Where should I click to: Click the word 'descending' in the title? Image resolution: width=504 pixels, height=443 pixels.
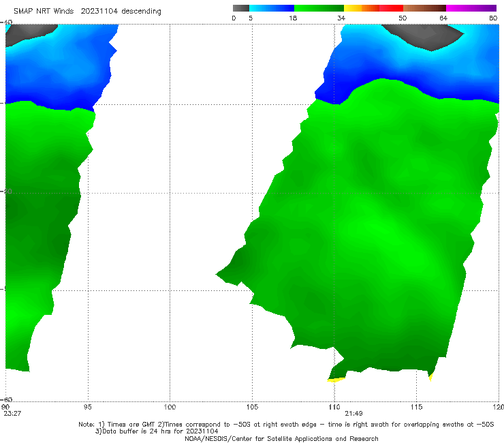click(x=142, y=12)
